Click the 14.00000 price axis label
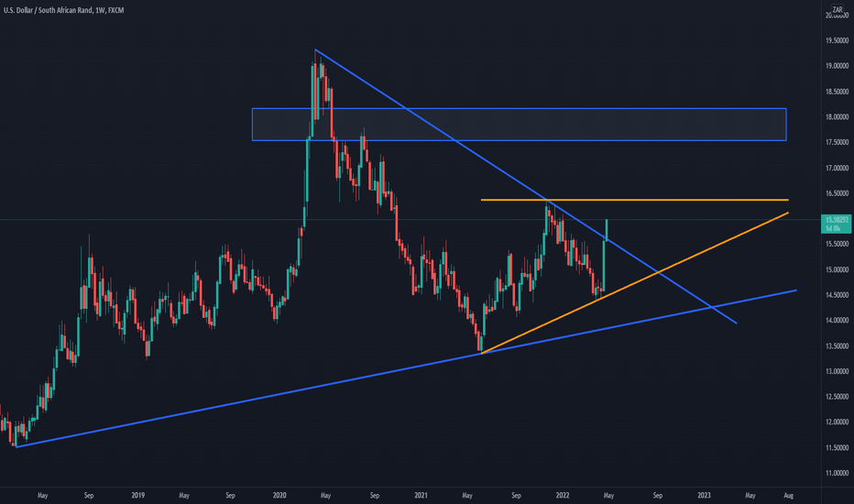This screenshot has width=854, height=504. 837,321
